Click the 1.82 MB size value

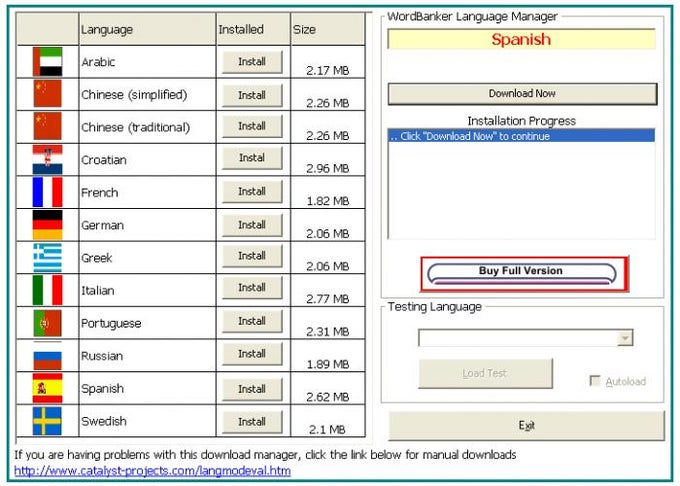click(327, 201)
